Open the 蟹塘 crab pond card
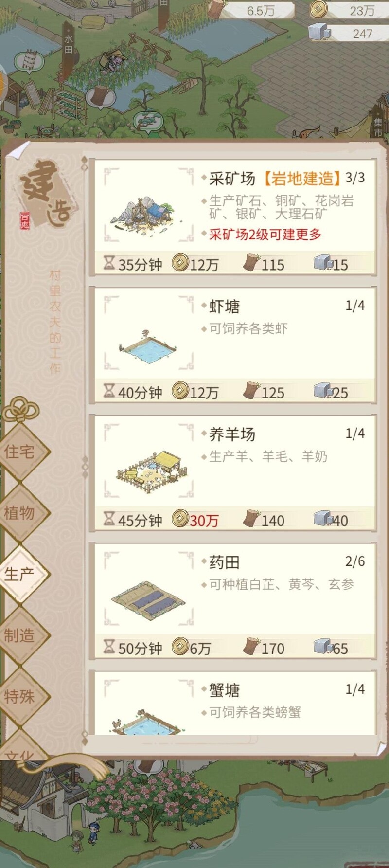Screen dimensions: 389x868 (233, 703)
